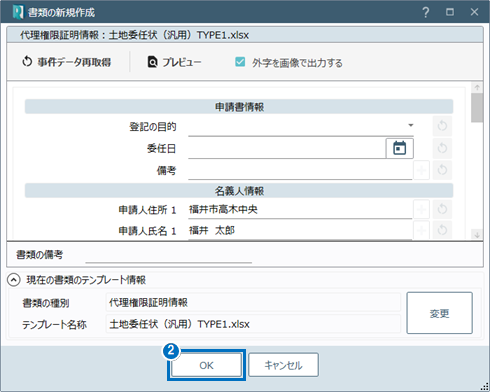This screenshot has height=392, width=490.
Task: Click the 書類の種別 field value
Action: (x=253, y=302)
